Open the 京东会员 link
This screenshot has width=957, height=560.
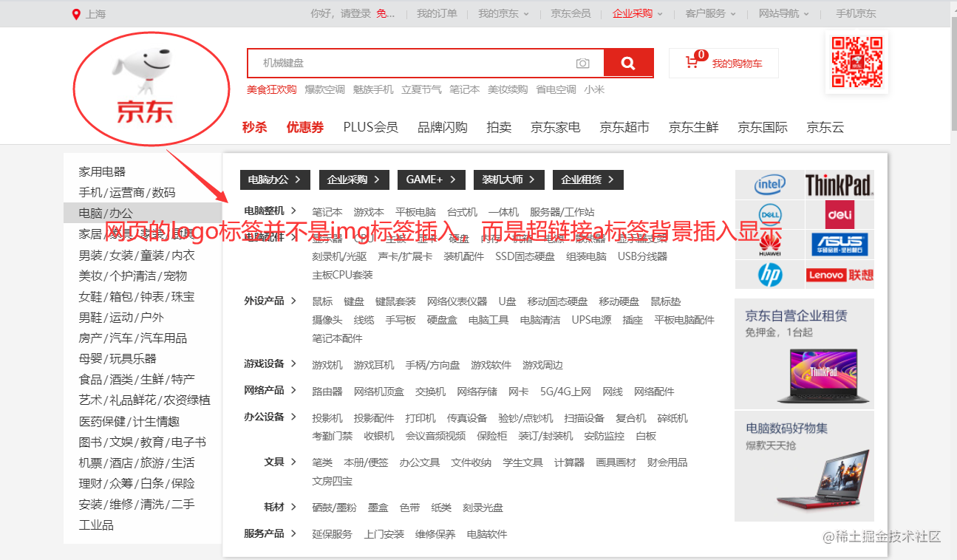click(x=571, y=13)
